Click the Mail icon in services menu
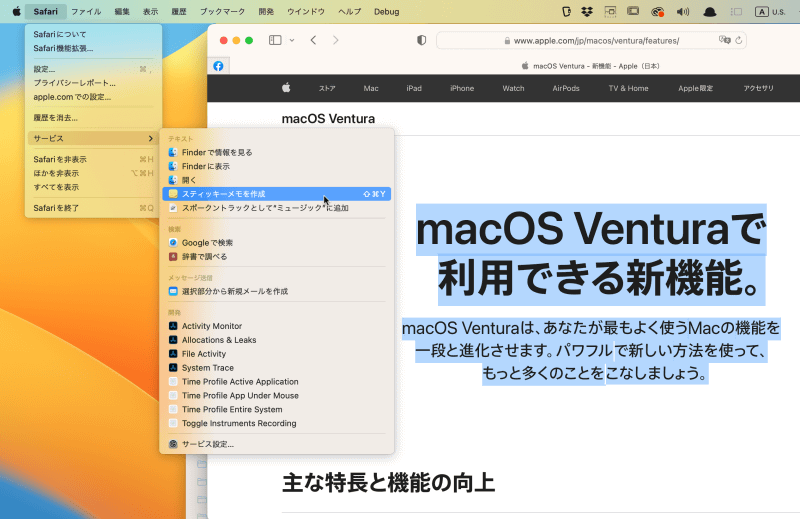This screenshot has width=800, height=519. click(173, 291)
